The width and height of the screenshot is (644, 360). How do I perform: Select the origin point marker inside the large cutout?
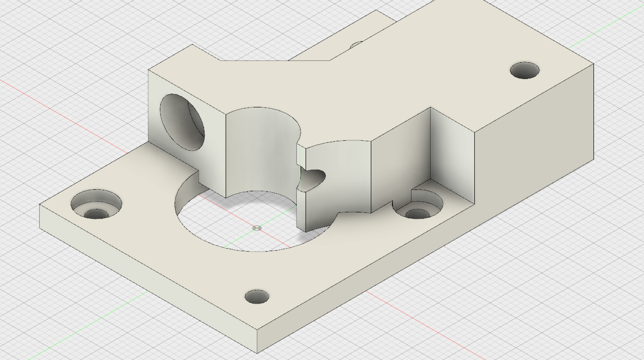(257, 228)
